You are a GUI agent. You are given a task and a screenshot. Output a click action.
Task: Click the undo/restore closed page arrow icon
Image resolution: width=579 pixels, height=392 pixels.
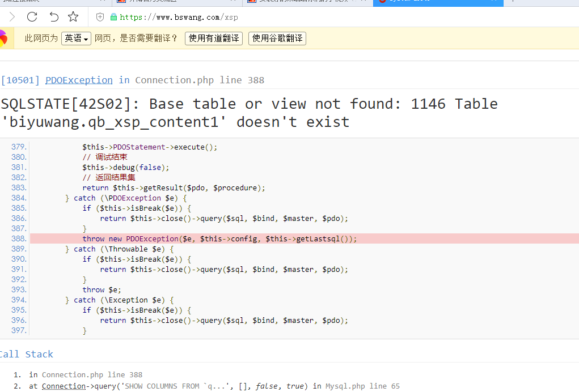[53, 17]
